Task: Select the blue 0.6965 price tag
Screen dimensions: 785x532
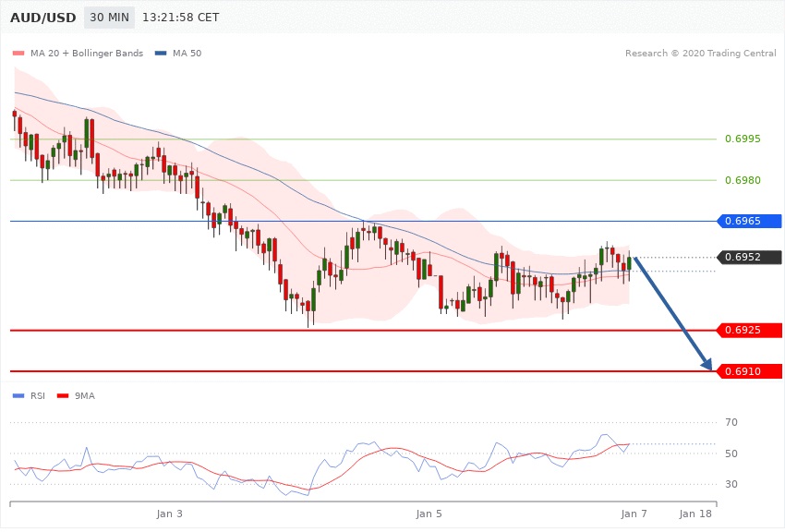Action: tap(747, 221)
